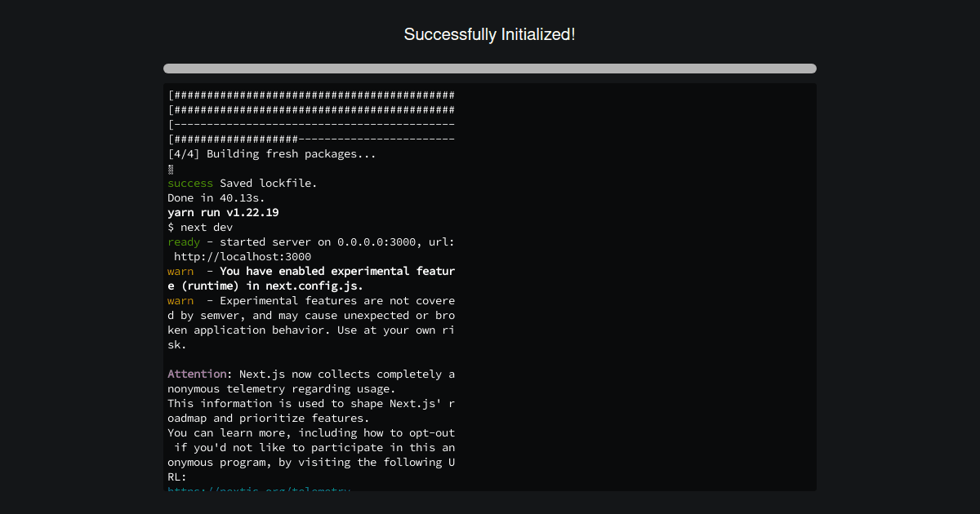
Task: Select the "[4/4] Building fresh packages..." line
Action: [x=272, y=153]
